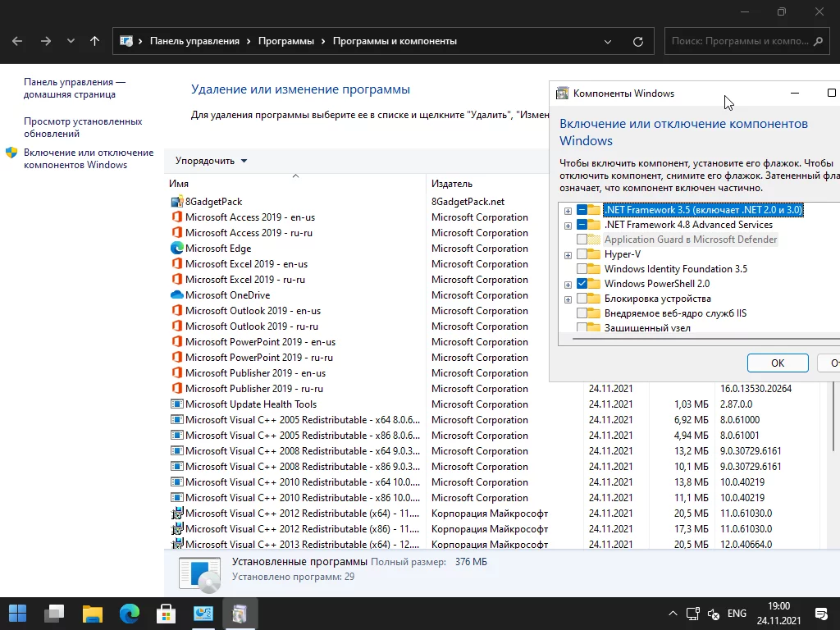Select Visual C++ 2012 x64 installer icon
Screen dimensions: 840x630
click(x=177, y=514)
